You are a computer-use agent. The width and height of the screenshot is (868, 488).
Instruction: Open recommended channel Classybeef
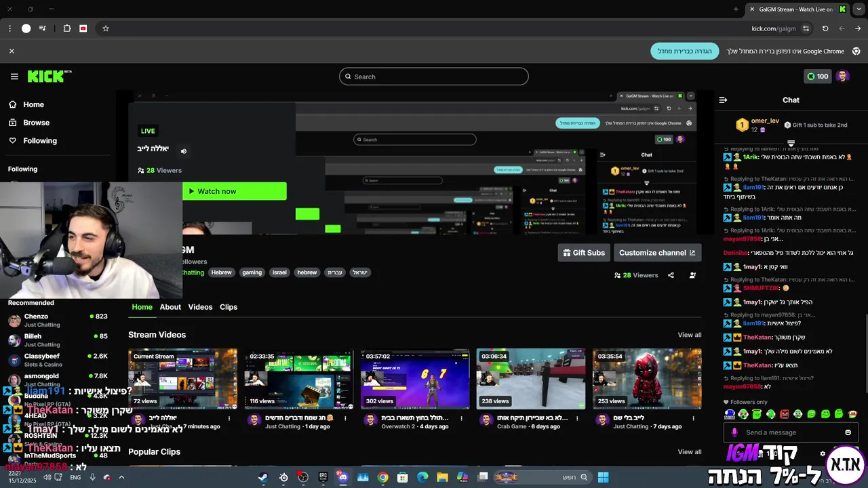click(x=58, y=360)
